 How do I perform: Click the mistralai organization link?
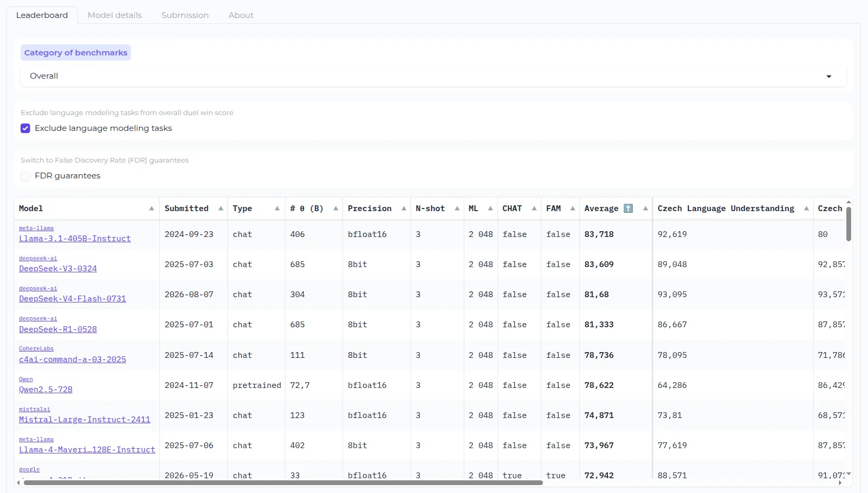(x=35, y=410)
